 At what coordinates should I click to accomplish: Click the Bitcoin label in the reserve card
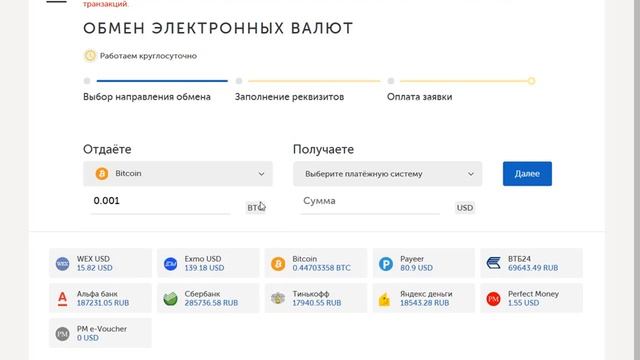[x=304, y=259]
